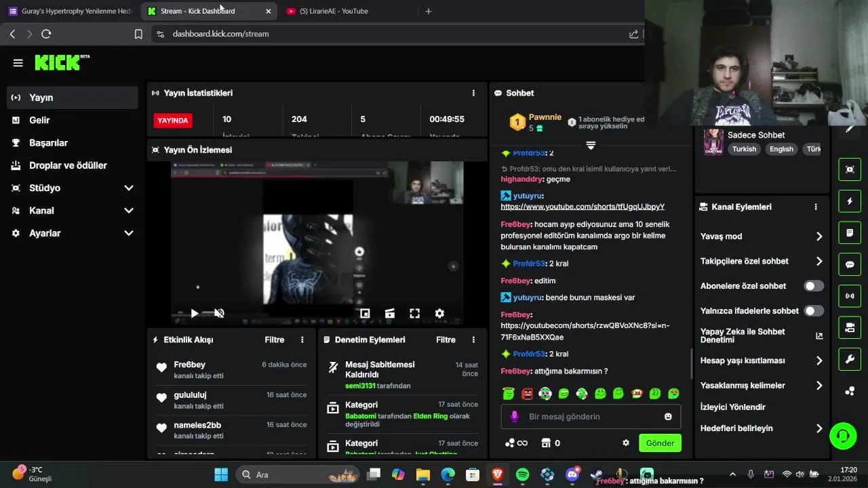Open Yavaş mod options
Viewport: 868px width, 488px height.
click(762, 237)
